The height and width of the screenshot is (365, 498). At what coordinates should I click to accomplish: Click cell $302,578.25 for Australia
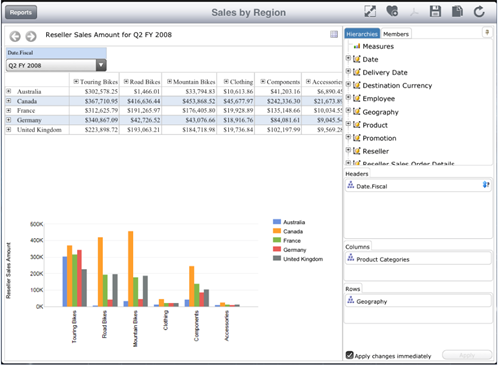coord(94,91)
